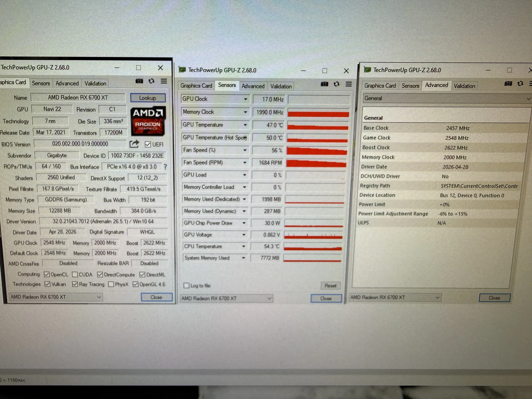Screen dimensions: 532x399
Task: Click the Fan Speed (%) red graph bar
Action: coord(317,150)
